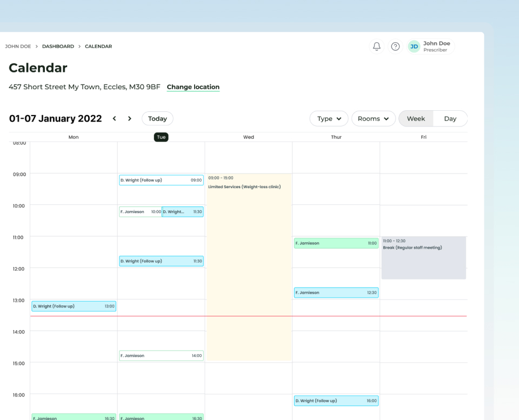Go to next week arrow

click(x=130, y=118)
